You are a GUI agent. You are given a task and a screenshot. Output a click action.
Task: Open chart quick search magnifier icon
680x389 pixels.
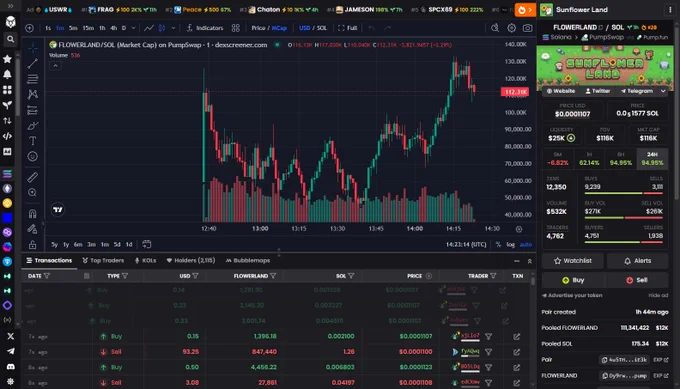(495, 28)
